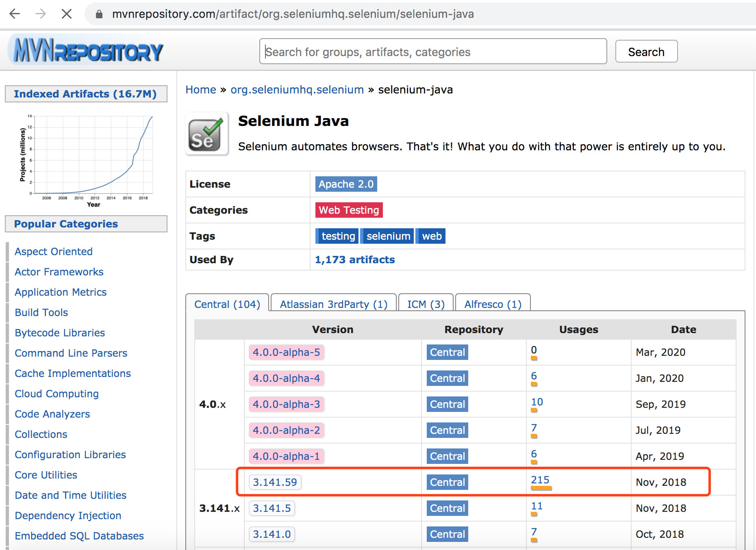Open the 10 usages link for alpha-3

[x=537, y=402]
